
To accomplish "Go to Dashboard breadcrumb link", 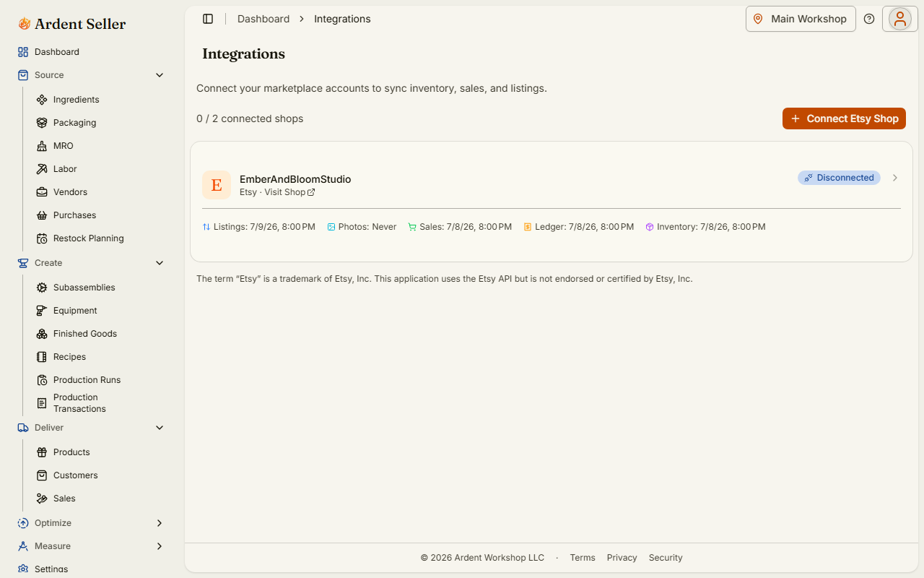I will pyautogui.click(x=263, y=19).
